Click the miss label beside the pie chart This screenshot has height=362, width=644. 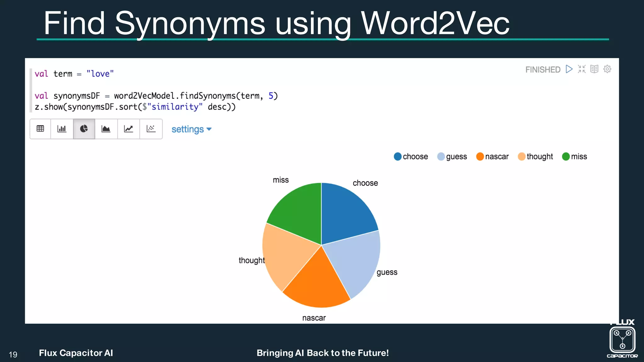coord(280,180)
